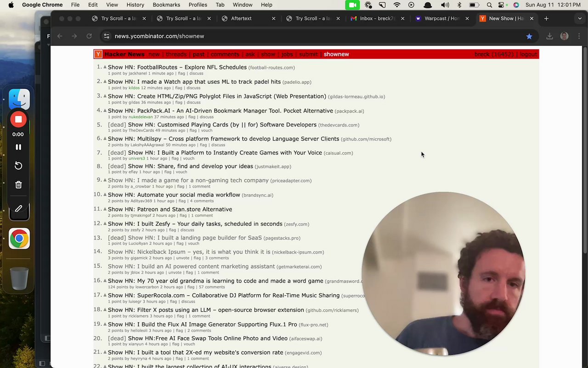View site information for news.ycombinator.com
Image resolution: width=588 pixels, height=368 pixels.
coord(107,36)
